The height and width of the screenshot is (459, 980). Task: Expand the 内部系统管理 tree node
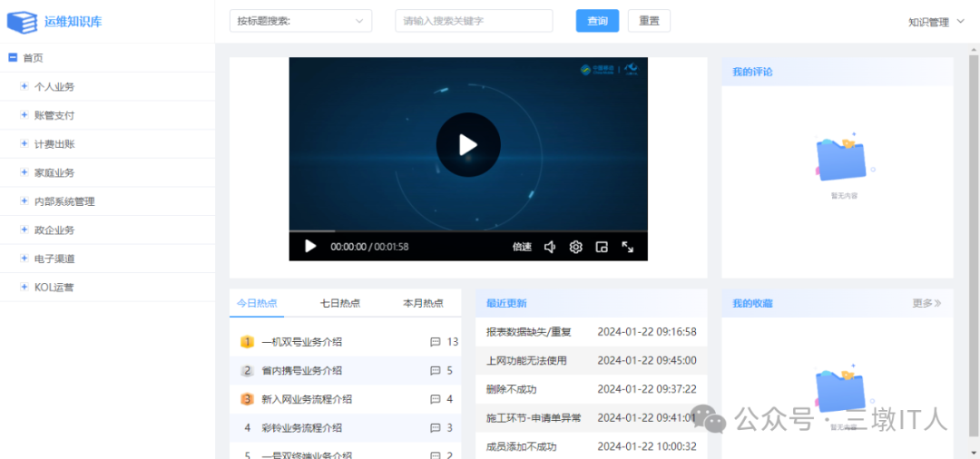(24, 201)
